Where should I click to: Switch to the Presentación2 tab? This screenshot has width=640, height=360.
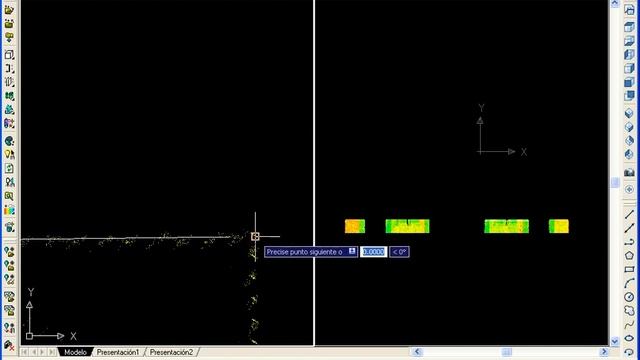(x=171, y=352)
